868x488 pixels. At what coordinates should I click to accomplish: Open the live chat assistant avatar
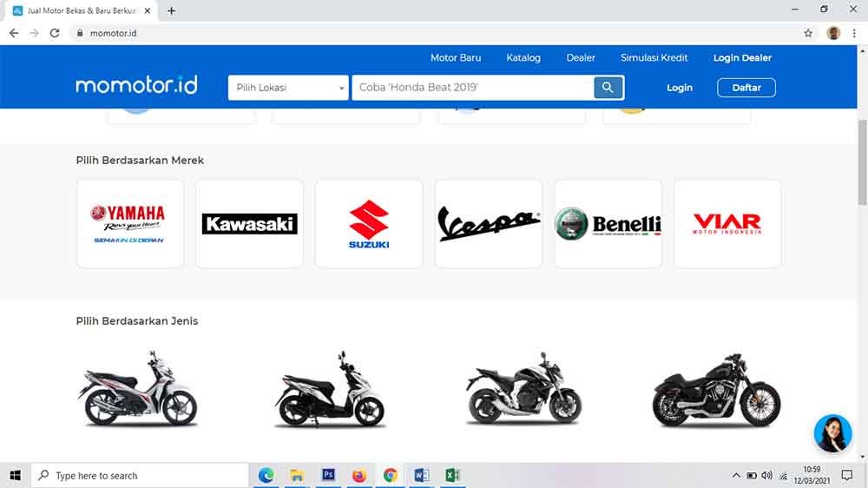click(x=832, y=433)
